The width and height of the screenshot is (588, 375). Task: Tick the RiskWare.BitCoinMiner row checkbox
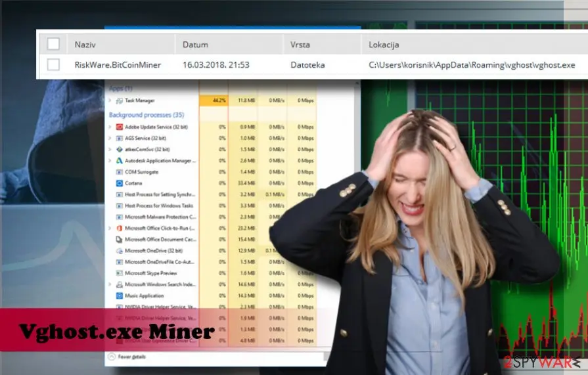(53, 64)
